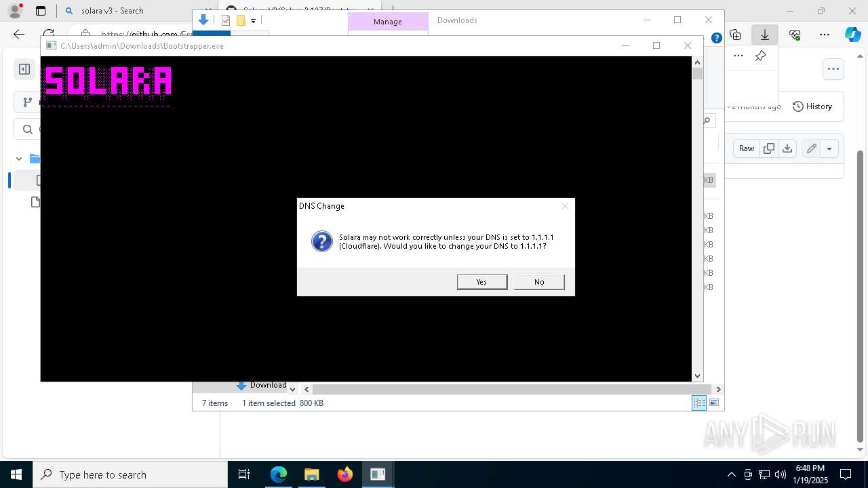The height and width of the screenshot is (488, 868).
Task: Open Windows Start menu
Action: click(16, 474)
